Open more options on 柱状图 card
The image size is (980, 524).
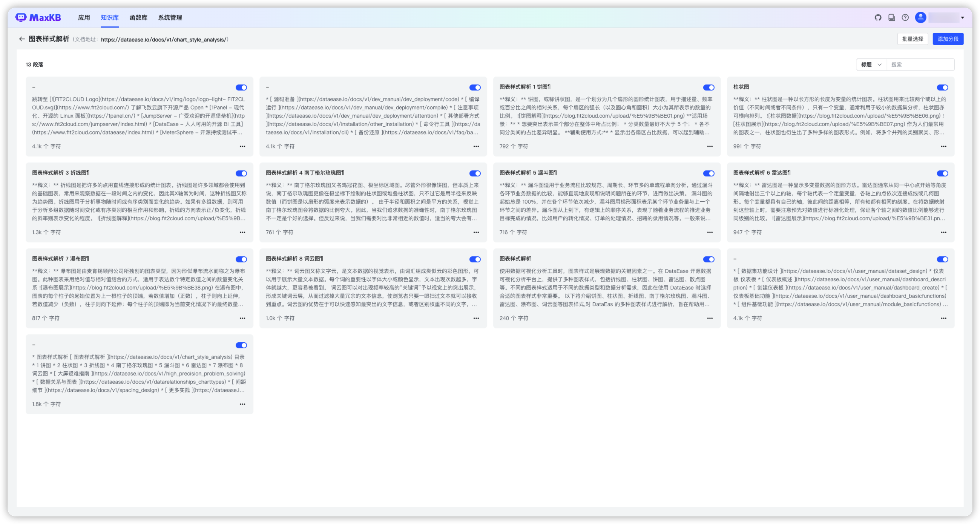click(x=943, y=146)
